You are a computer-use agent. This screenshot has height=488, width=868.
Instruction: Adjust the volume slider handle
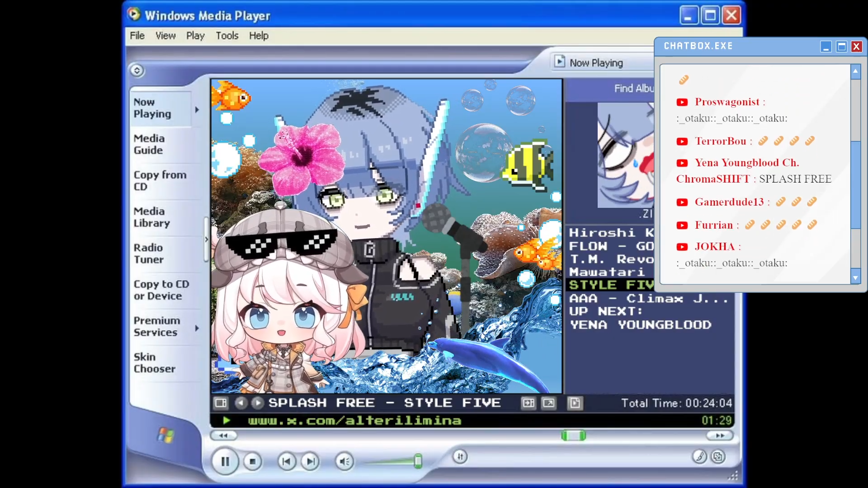418,461
